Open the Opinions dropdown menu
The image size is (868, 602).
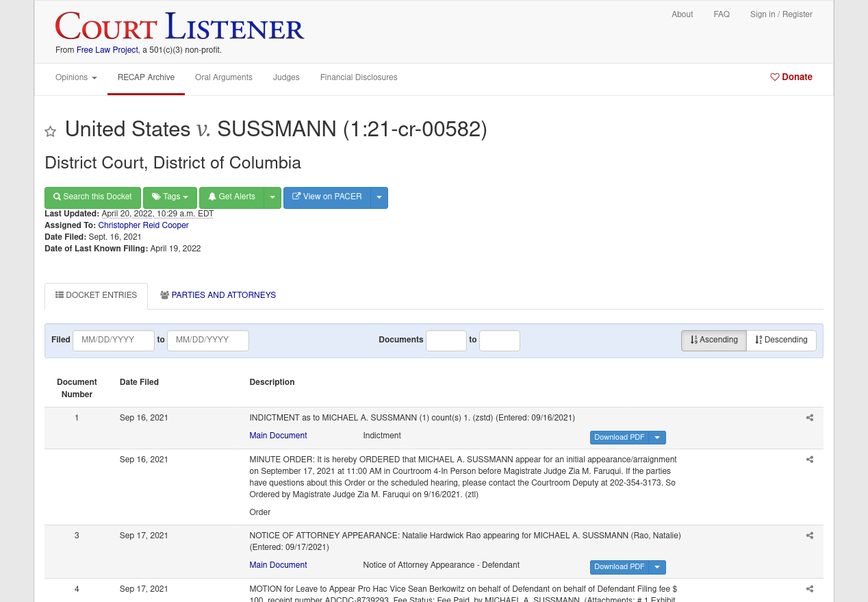76,78
